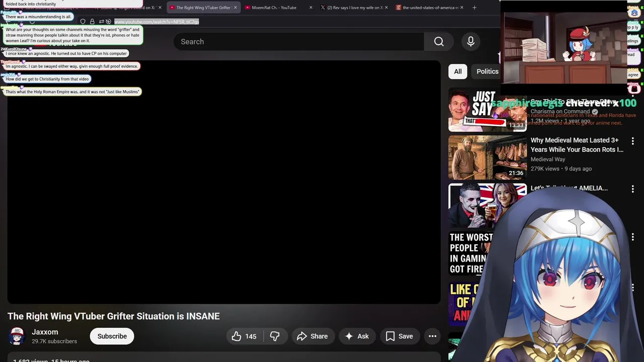Open 'Why Medieval Meat Lasted 3+ Years' title
The height and width of the screenshot is (362, 644).
point(577,145)
